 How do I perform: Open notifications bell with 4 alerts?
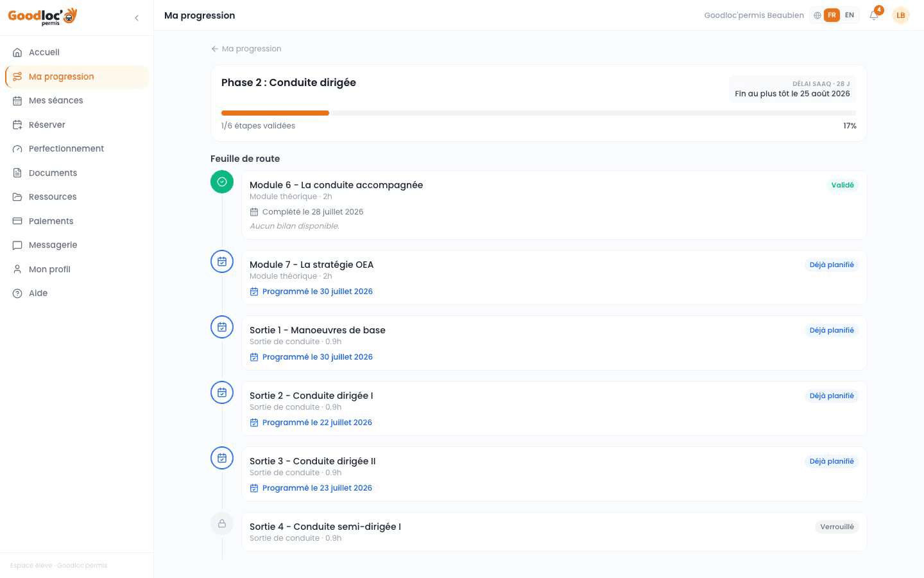point(874,15)
